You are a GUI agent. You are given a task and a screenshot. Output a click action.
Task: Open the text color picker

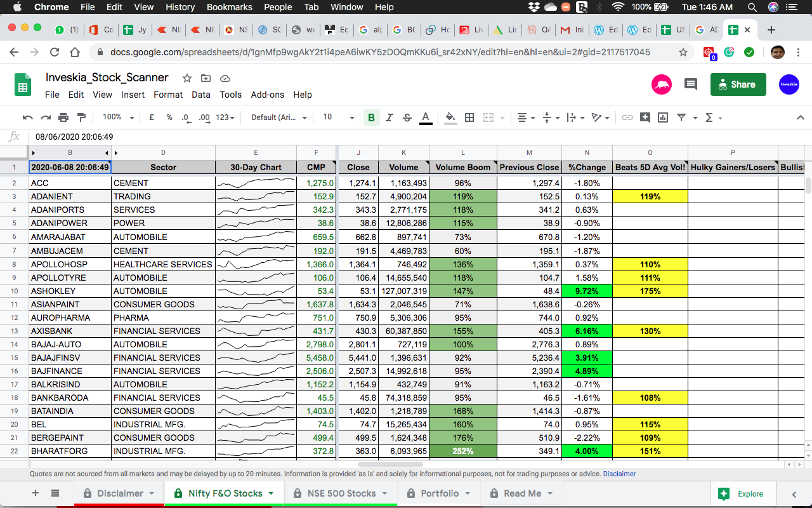(425, 117)
